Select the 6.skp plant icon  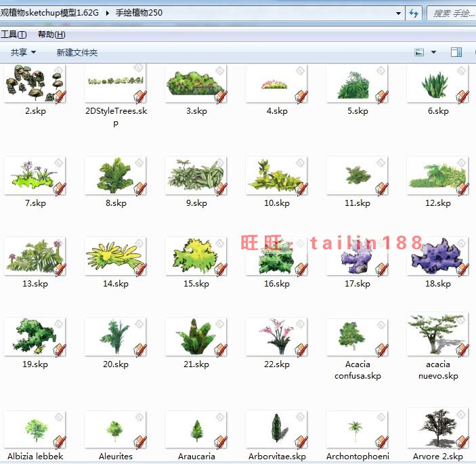438,83
